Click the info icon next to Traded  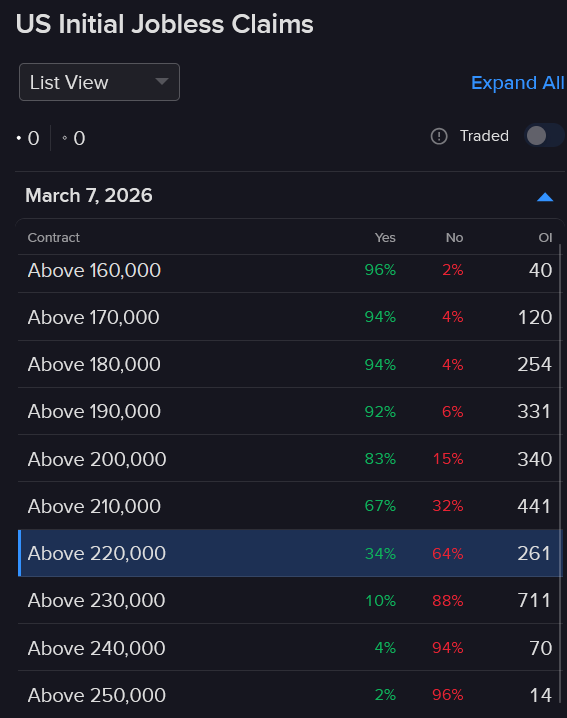point(439,136)
